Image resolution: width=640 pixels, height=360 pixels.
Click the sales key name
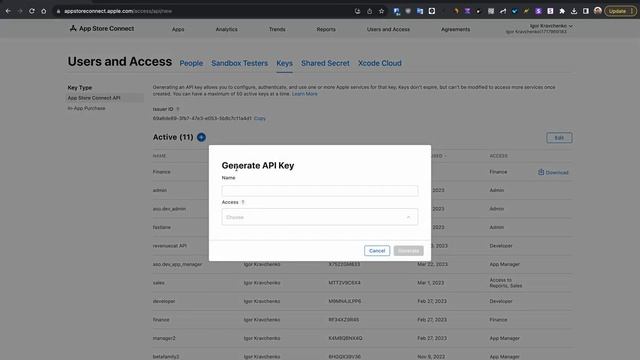pos(159,283)
